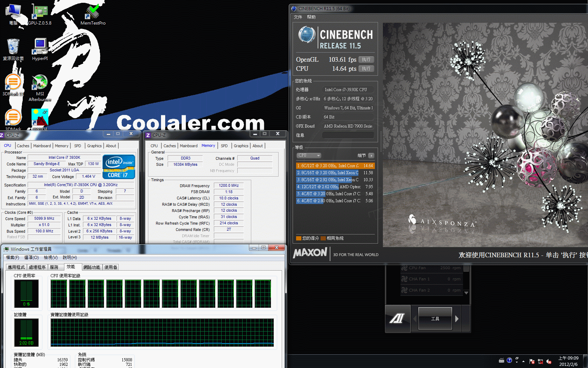Click the Cinebench title bar icon
Screen dimensions: 588x368
[x=294, y=9]
